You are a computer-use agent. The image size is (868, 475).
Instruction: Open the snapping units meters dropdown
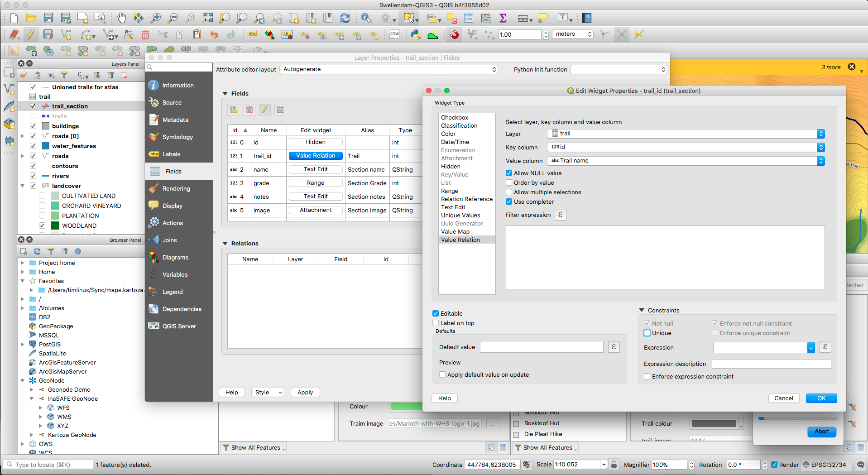(573, 34)
